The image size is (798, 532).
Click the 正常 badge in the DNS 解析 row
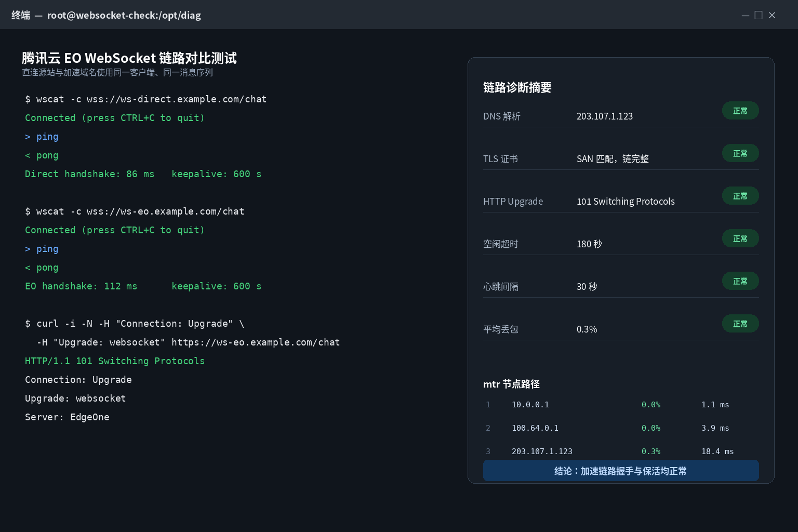740,111
